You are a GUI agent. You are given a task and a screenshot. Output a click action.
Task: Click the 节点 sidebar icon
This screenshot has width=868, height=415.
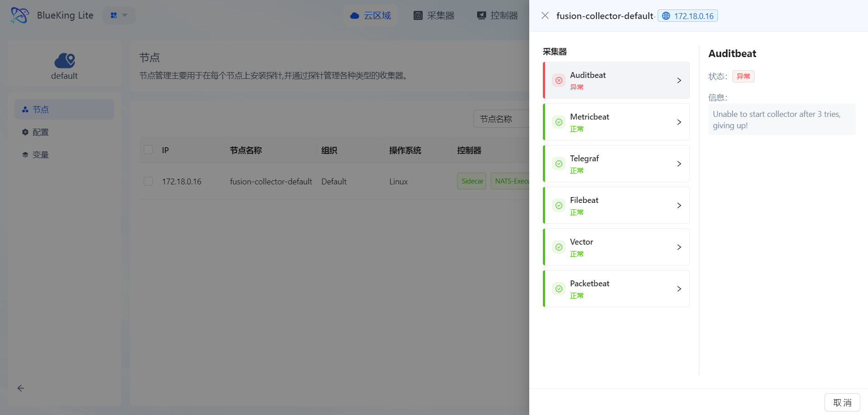coord(25,110)
